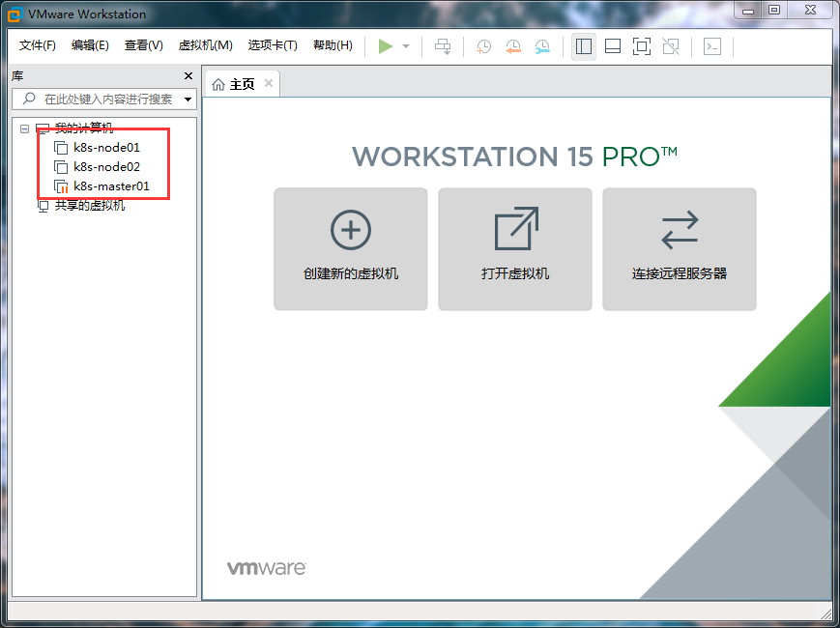
Task: Close the VMware Workstation window
Action: (811, 11)
